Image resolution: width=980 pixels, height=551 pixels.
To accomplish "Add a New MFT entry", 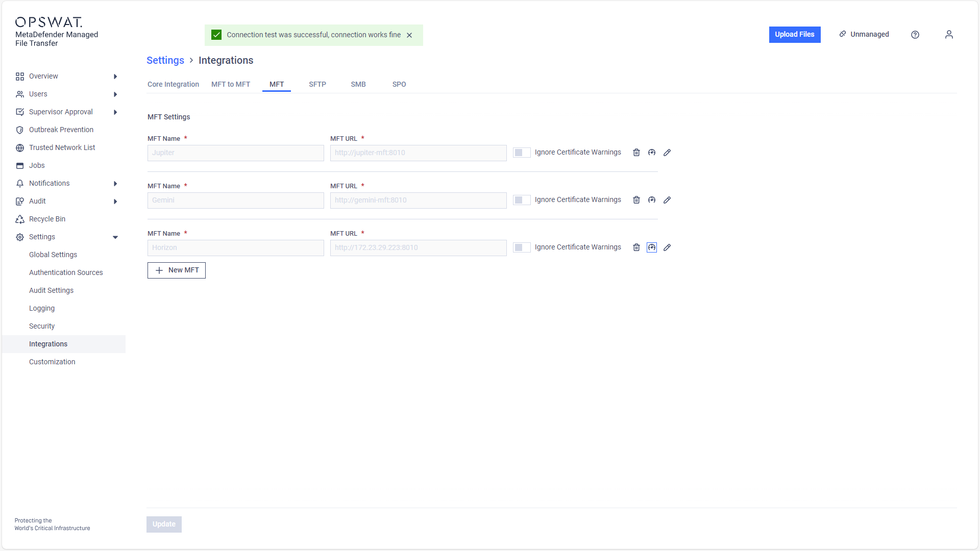I will coord(177,270).
